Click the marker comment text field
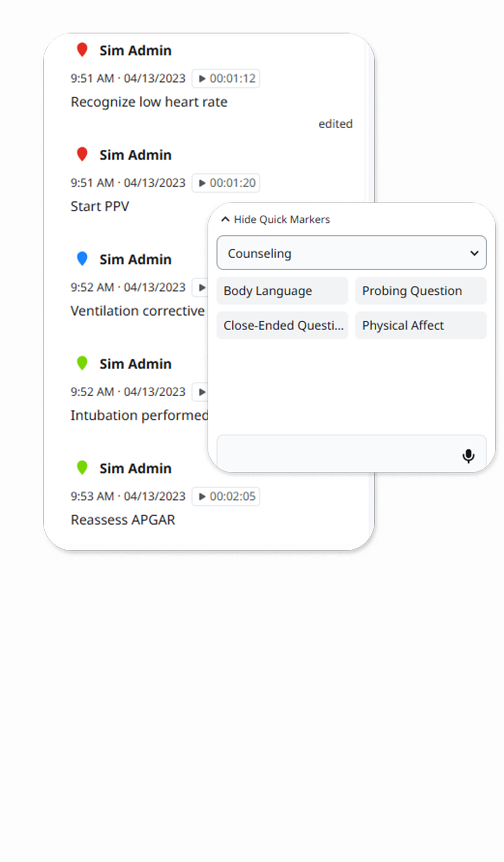Screen dimensions: 504x862 (339, 454)
